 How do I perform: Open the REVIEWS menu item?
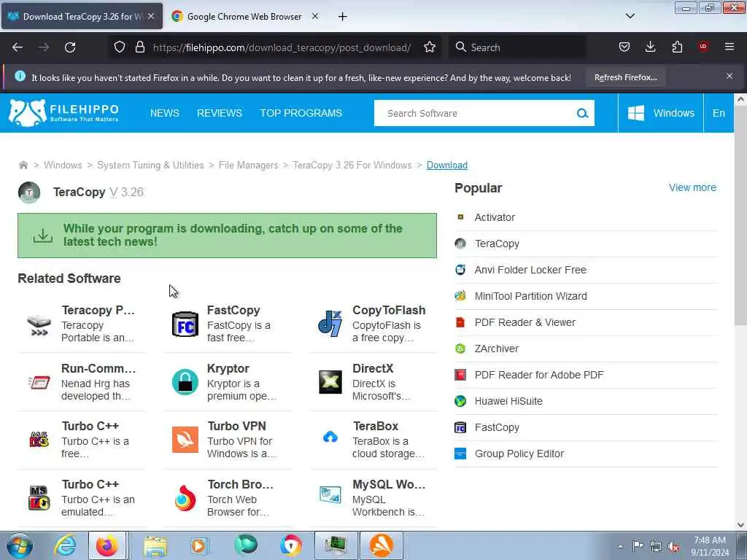220,113
